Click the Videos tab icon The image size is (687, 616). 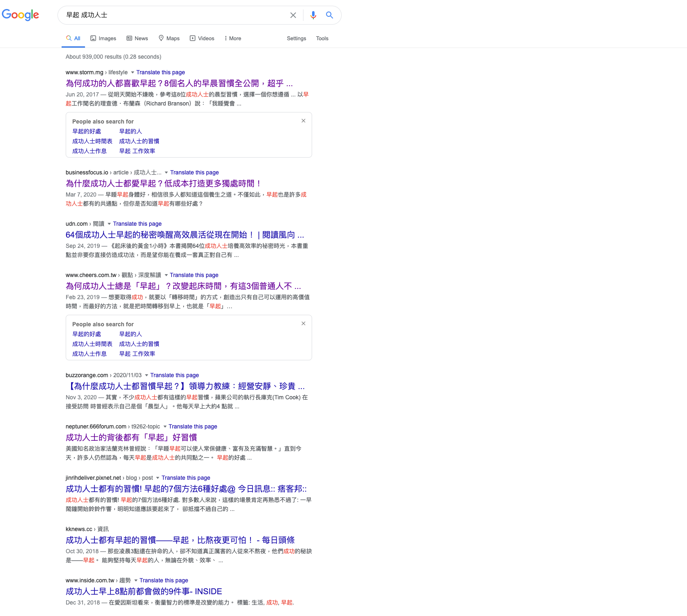click(x=193, y=38)
